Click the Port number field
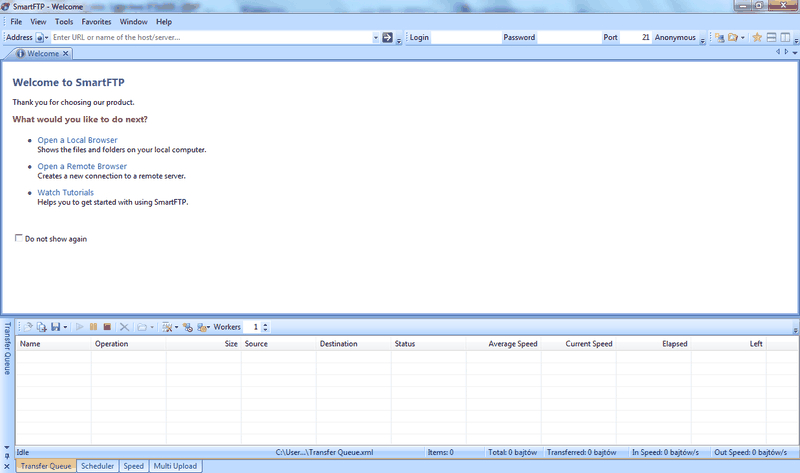 tap(636, 37)
